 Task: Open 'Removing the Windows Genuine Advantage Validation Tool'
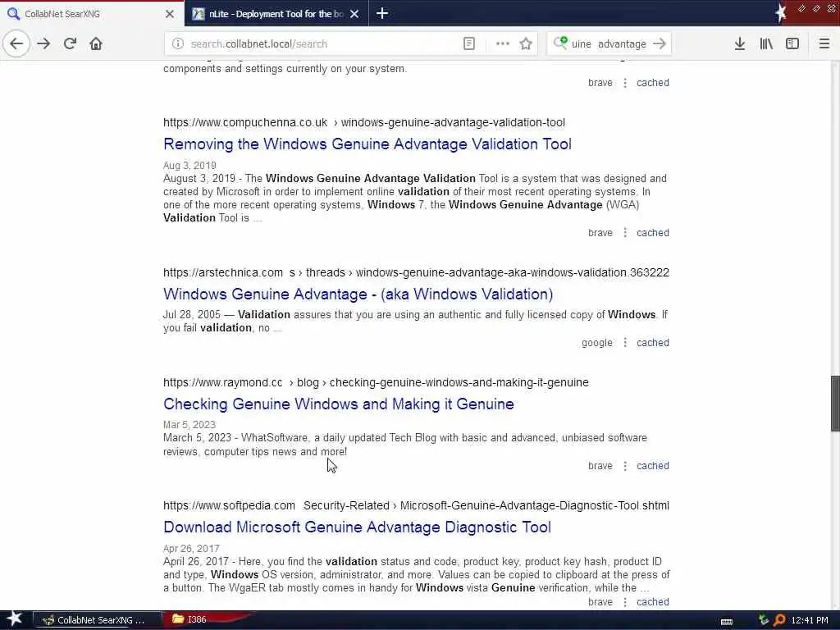click(x=367, y=144)
